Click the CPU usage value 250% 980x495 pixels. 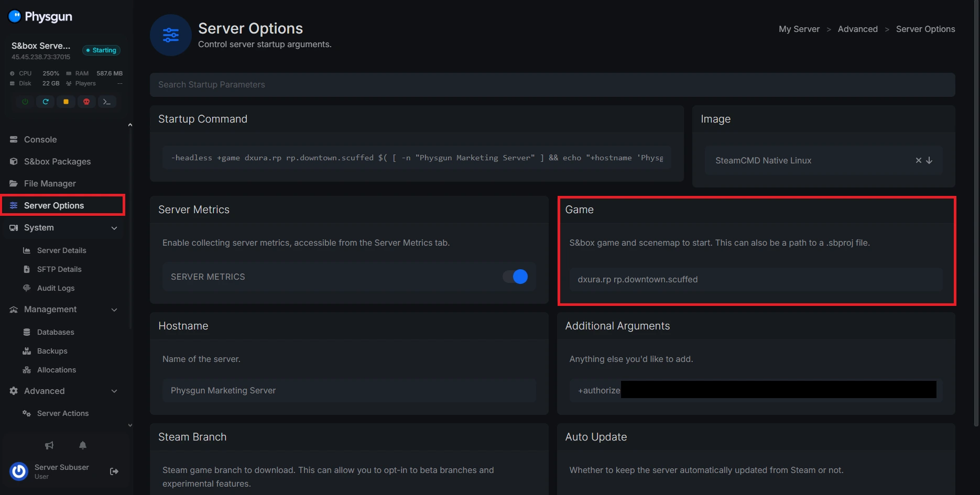click(51, 73)
